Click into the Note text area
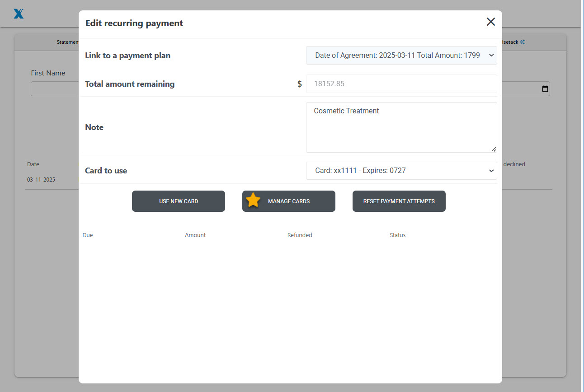584x392 pixels. click(x=401, y=127)
